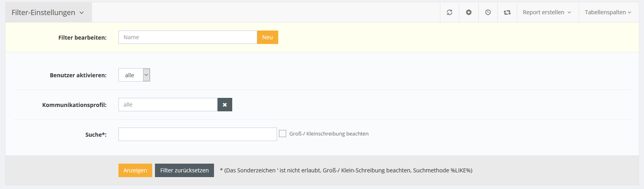Focus the filter Name input field

[187, 37]
